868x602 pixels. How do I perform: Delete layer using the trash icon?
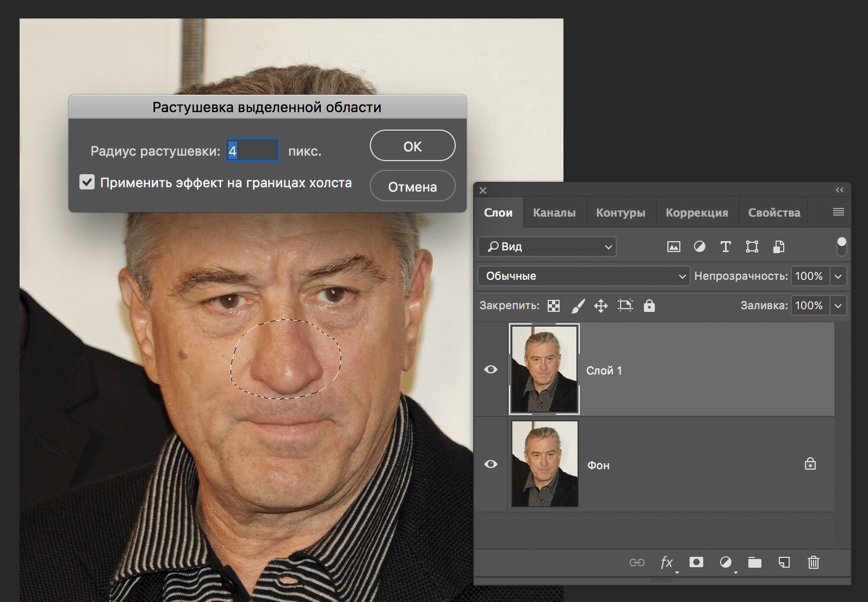(x=813, y=562)
